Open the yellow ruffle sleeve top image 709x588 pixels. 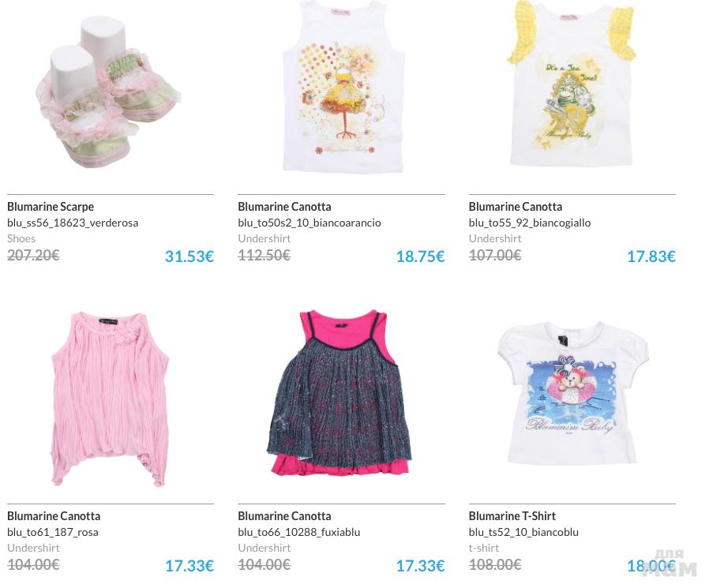[x=572, y=83]
